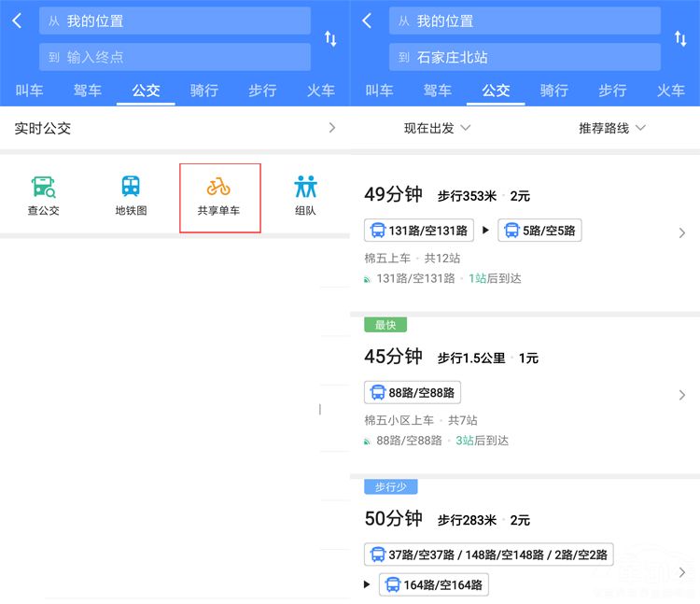Swap start and destination on left screen
Image resolution: width=700 pixels, height=604 pixels.
point(330,38)
